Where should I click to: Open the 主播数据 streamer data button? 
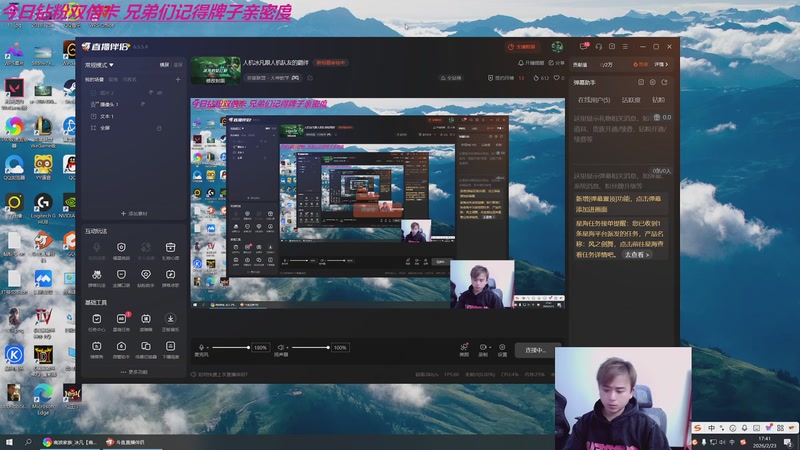click(522, 47)
